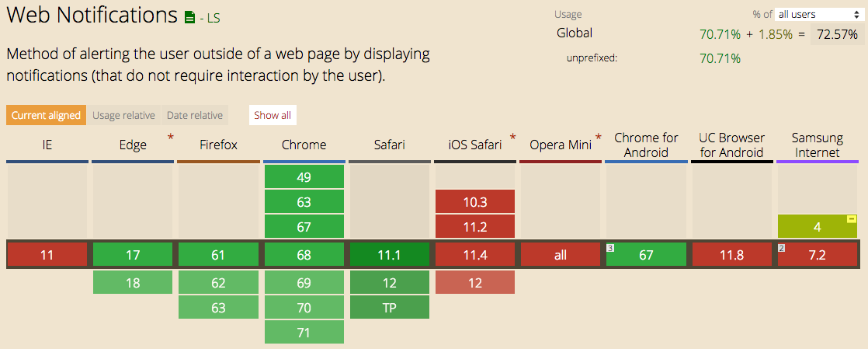Switch to Usage relative view

click(x=123, y=115)
